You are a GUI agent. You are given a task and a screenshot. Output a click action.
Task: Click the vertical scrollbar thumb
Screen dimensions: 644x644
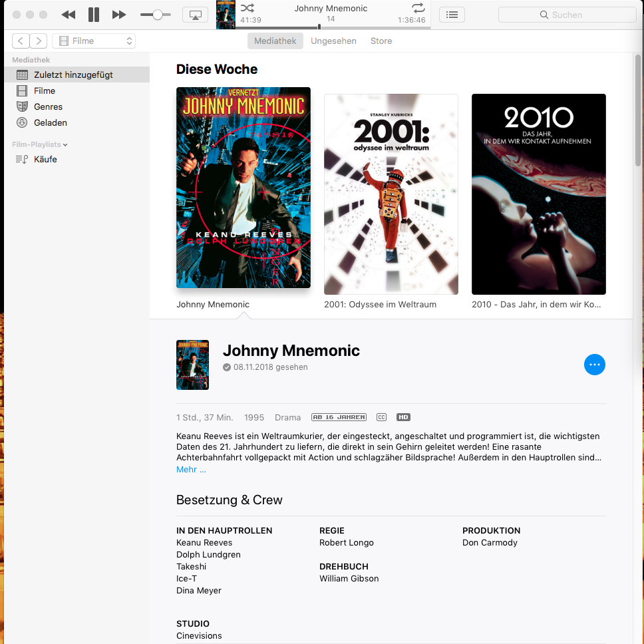pos(638,110)
